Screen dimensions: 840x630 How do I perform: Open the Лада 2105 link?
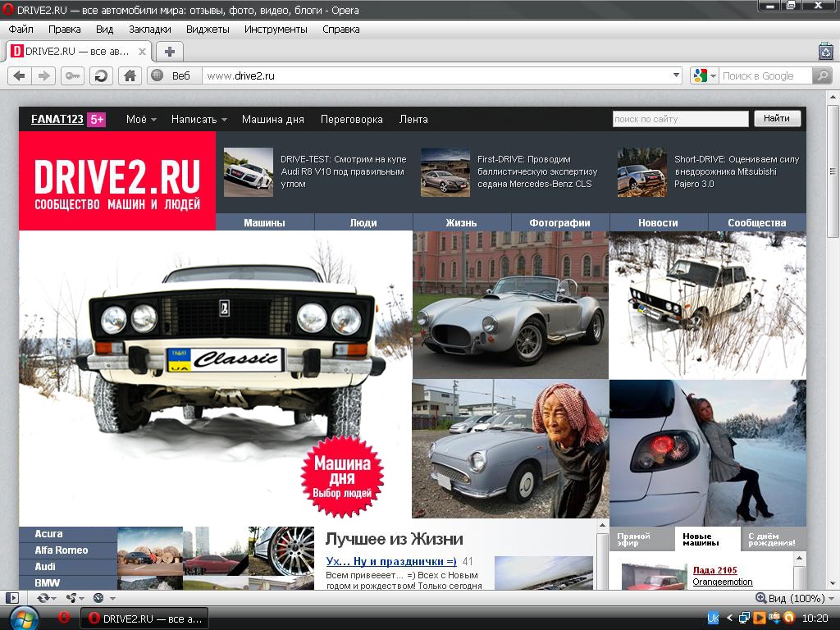point(714,570)
